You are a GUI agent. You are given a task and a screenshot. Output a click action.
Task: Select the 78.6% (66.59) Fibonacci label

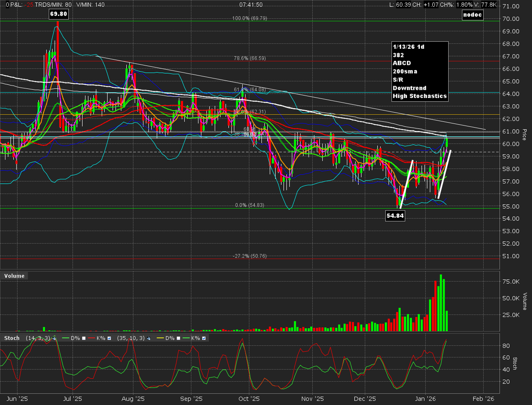250,58
